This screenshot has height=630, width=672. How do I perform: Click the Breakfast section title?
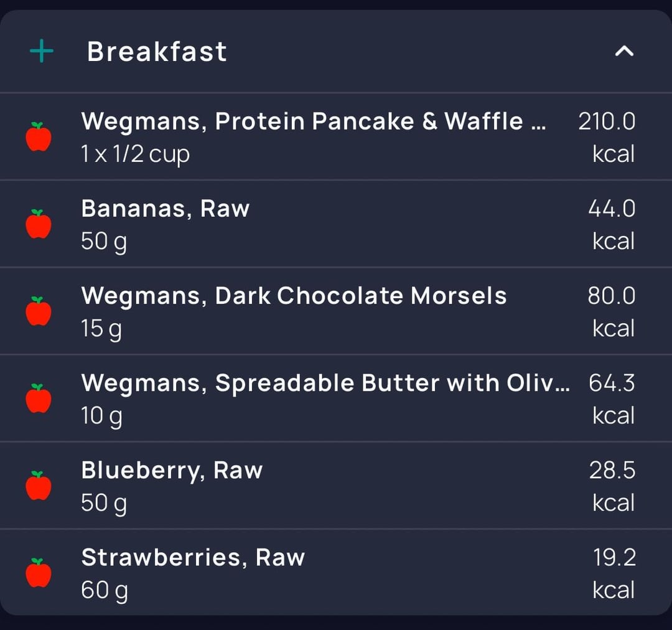pyautogui.click(x=157, y=52)
